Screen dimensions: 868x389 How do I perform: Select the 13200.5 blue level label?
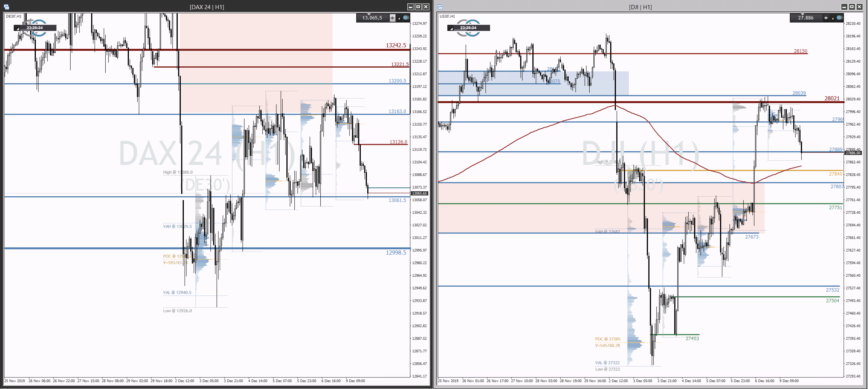pos(397,81)
